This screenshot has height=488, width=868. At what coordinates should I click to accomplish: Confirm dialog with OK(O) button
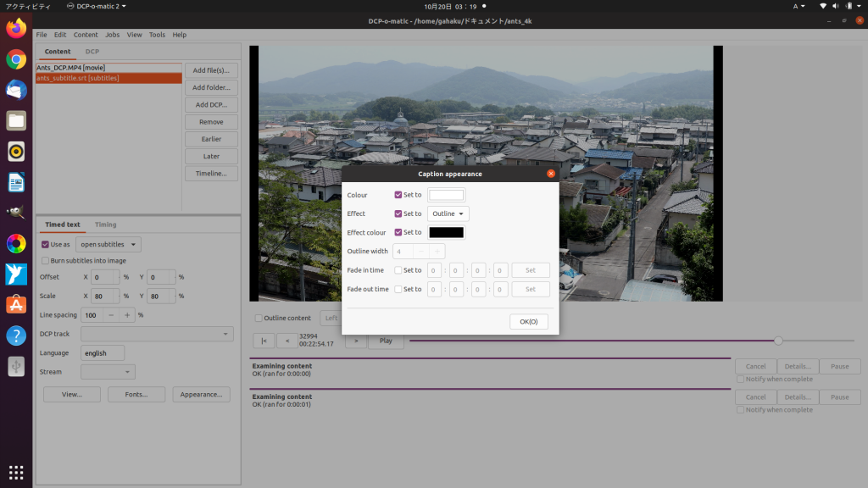tap(529, 321)
